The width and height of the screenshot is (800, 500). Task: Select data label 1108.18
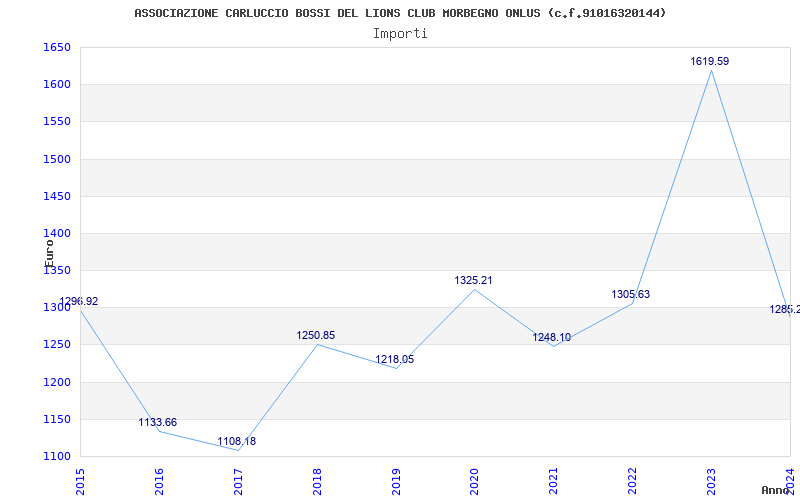point(237,441)
